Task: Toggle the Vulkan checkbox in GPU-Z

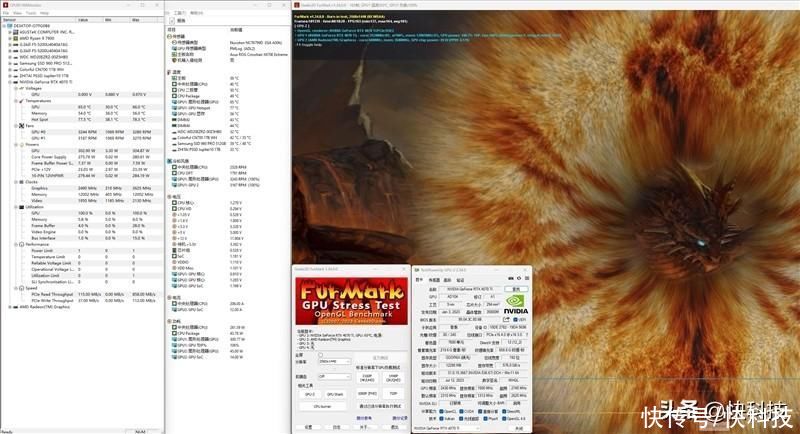Action: pos(441,419)
